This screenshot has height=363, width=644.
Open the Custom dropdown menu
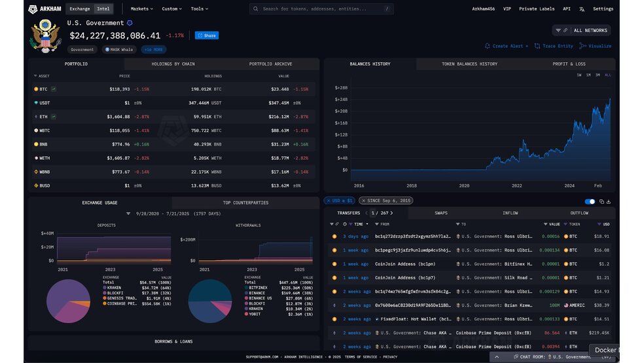tap(171, 9)
